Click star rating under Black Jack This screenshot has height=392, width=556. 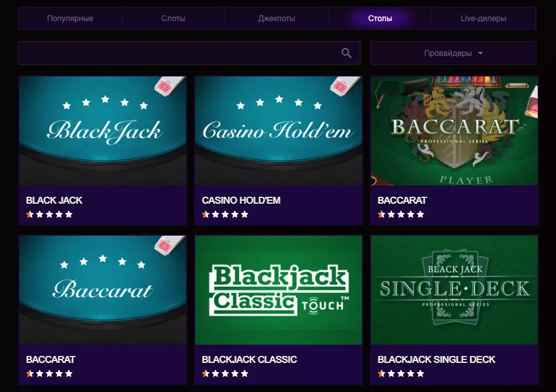click(49, 215)
